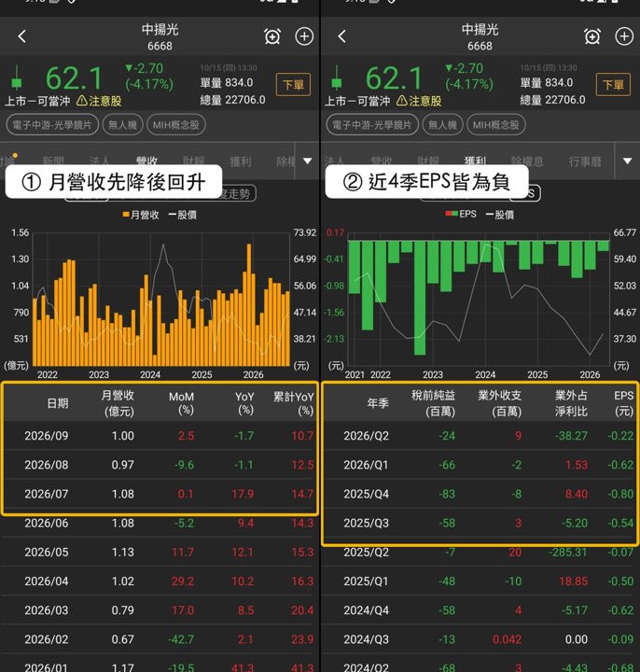Set price alert in right panel

click(x=592, y=36)
